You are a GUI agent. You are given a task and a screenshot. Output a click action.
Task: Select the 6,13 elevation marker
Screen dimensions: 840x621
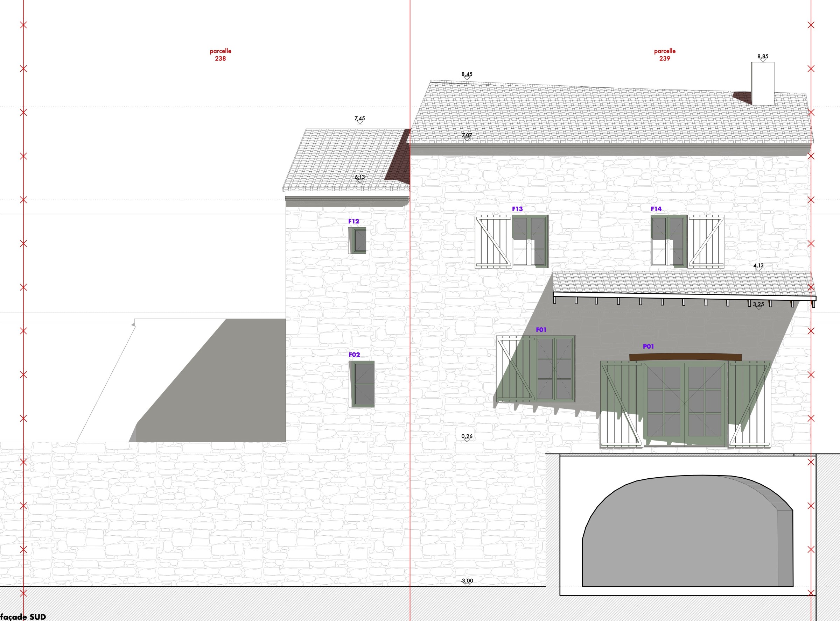tap(359, 177)
